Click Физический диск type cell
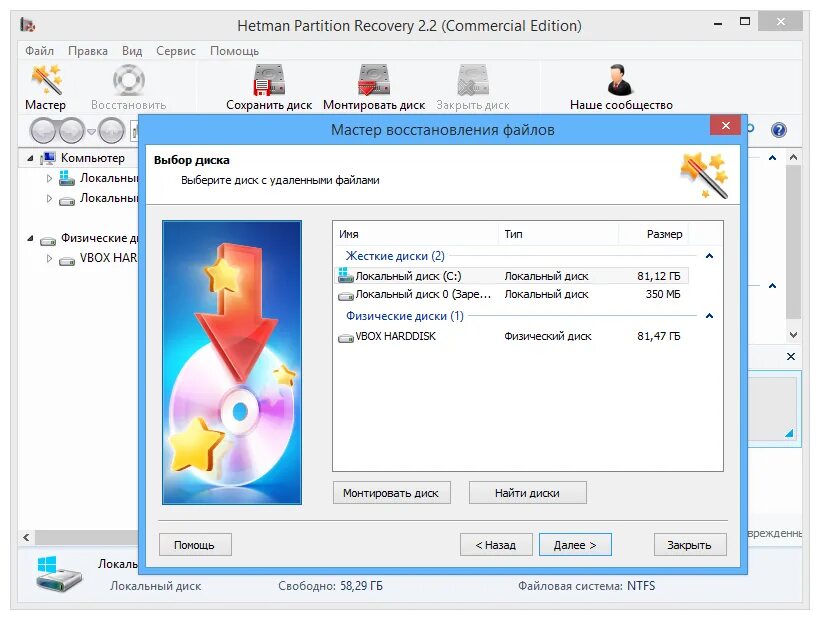Screen dimensions: 822x627 tap(547, 336)
